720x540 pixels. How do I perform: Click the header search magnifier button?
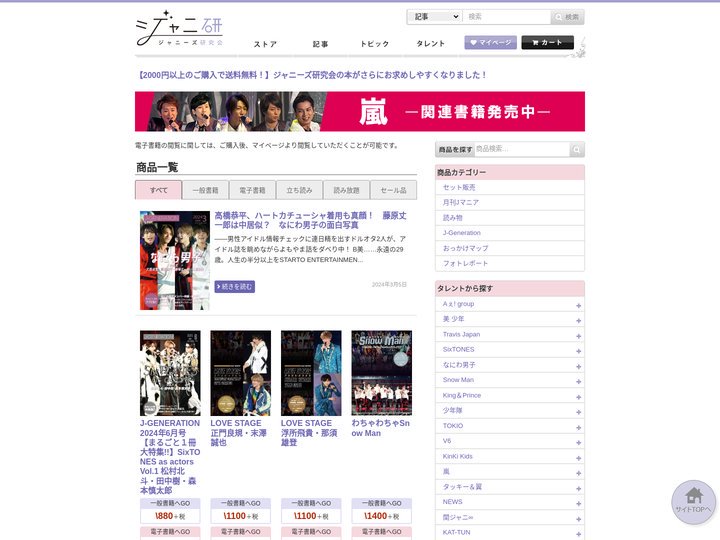click(567, 17)
